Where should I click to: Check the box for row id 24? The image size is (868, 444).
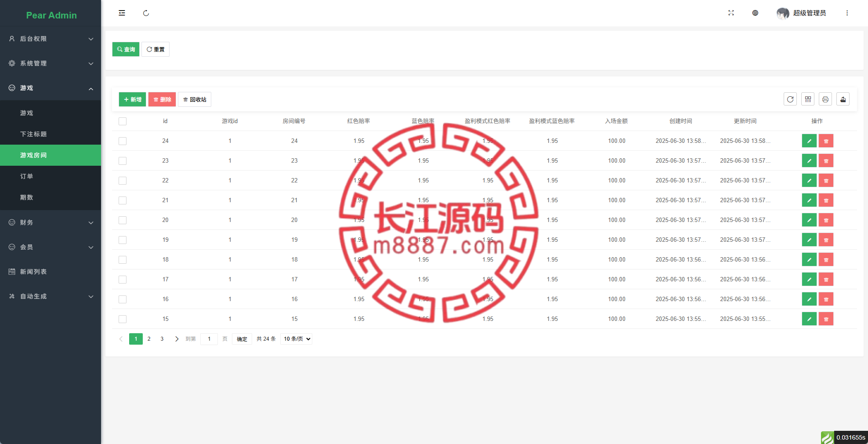click(123, 141)
